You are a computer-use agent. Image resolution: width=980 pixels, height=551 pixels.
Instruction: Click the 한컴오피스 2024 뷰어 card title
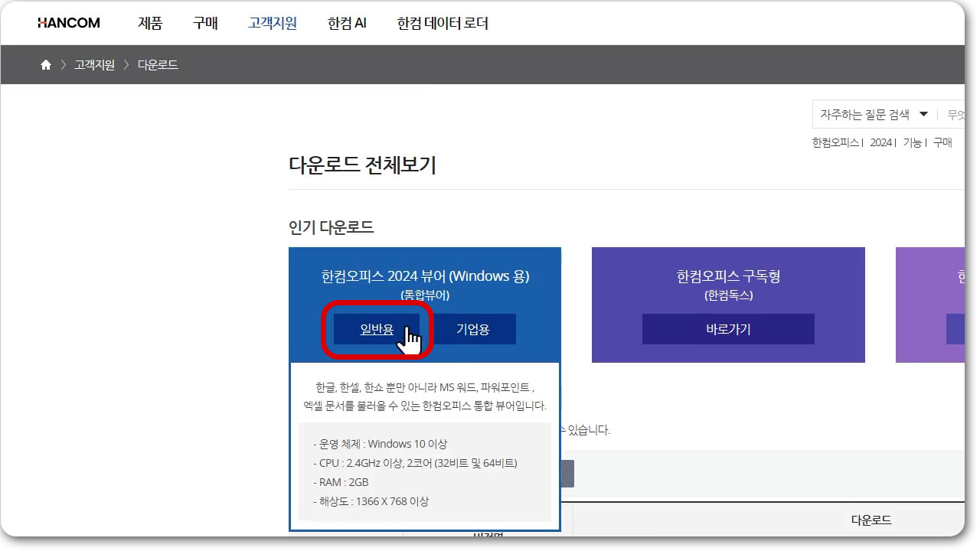point(425,276)
